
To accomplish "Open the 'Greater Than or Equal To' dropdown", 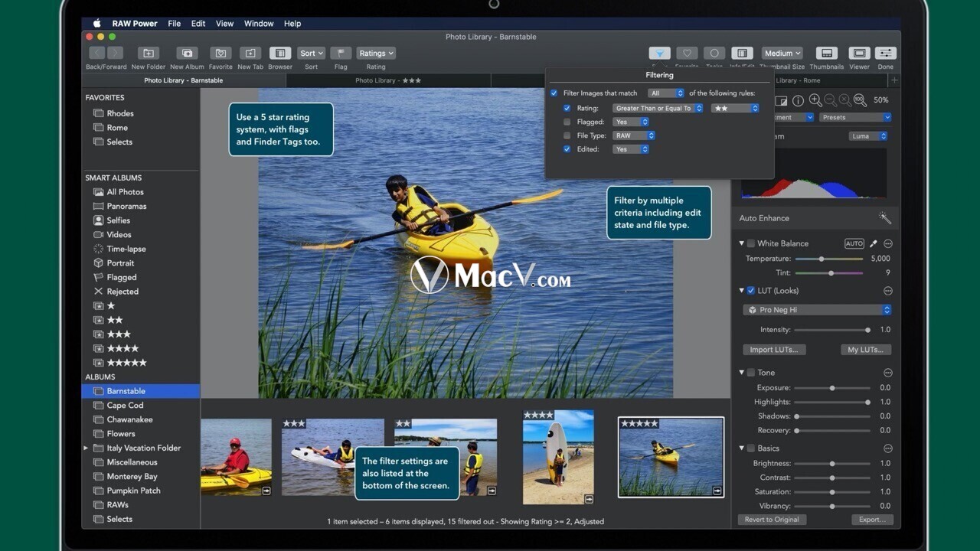I will (x=658, y=109).
